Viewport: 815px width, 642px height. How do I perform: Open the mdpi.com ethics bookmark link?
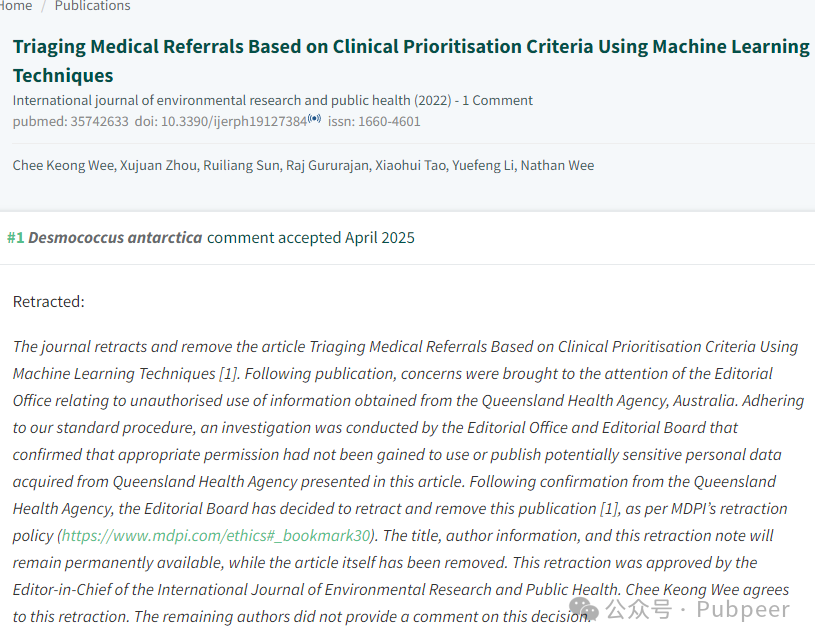point(216,535)
